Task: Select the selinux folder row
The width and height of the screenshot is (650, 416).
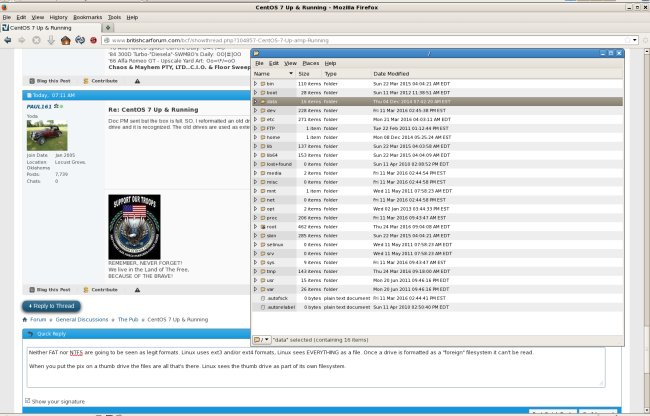Action: pos(437,244)
